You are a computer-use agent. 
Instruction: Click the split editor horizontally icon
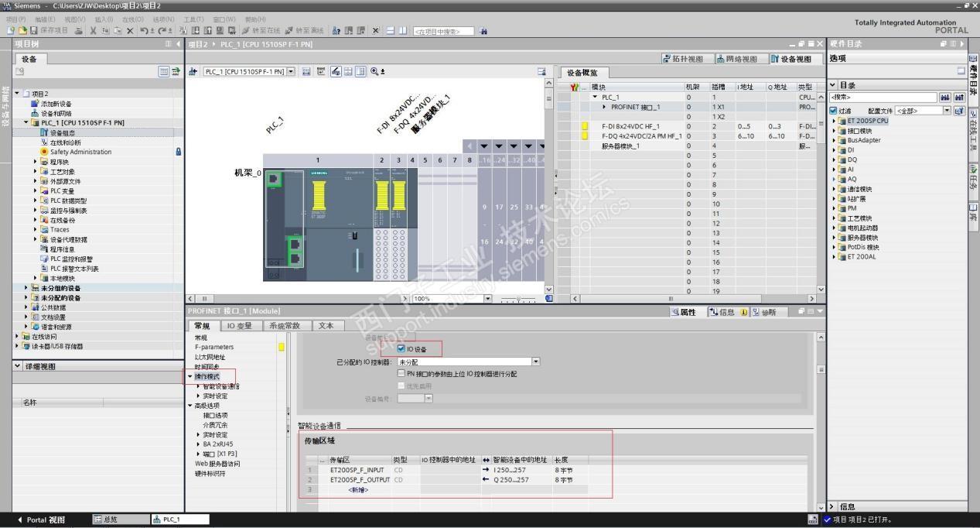pos(391,30)
